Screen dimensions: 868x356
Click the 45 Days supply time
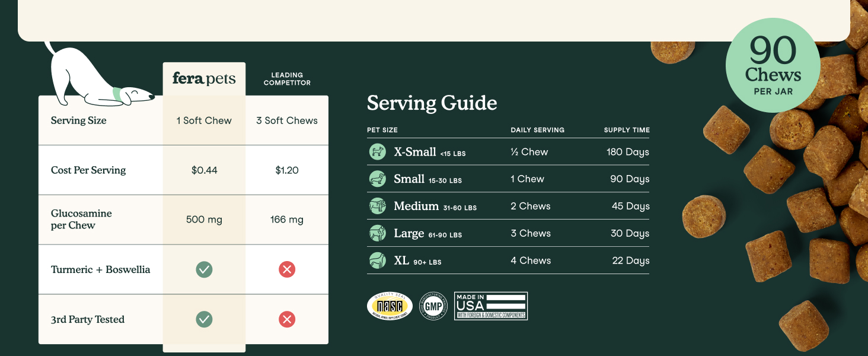(630, 206)
